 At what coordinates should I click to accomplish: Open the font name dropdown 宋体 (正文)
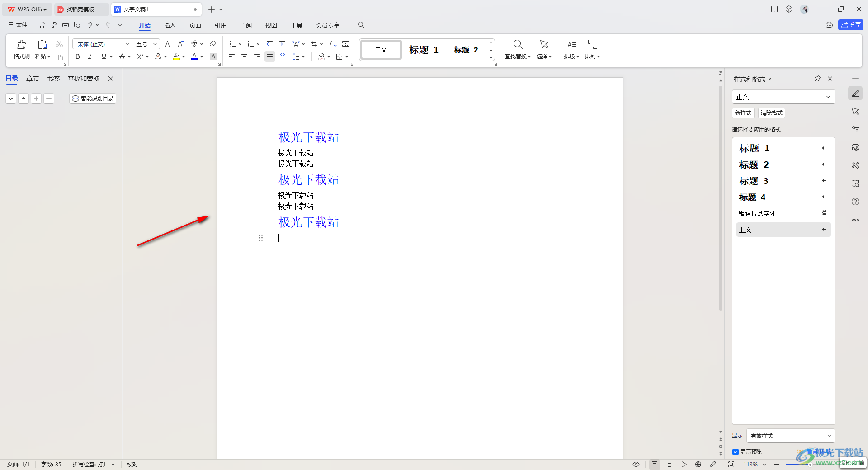(127, 44)
